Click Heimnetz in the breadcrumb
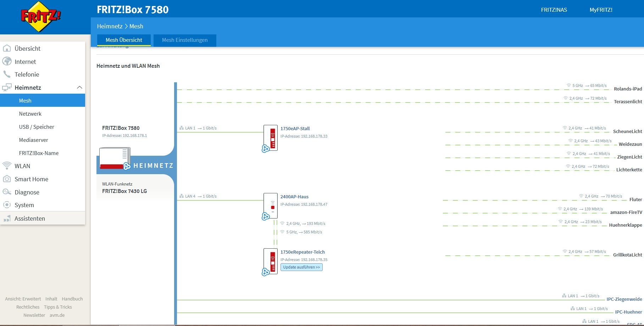The width and height of the screenshot is (644, 326). pyautogui.click(x=110, y=26)
